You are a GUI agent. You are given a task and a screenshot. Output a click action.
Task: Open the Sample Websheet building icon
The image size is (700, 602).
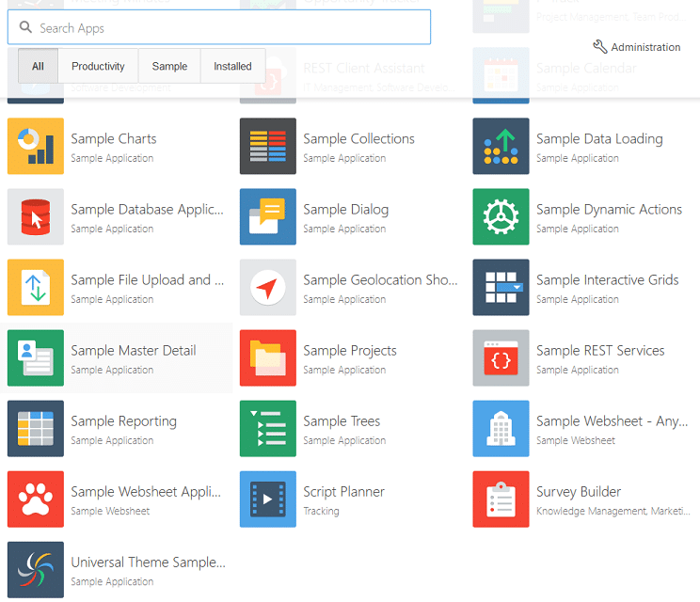point(501,428)
